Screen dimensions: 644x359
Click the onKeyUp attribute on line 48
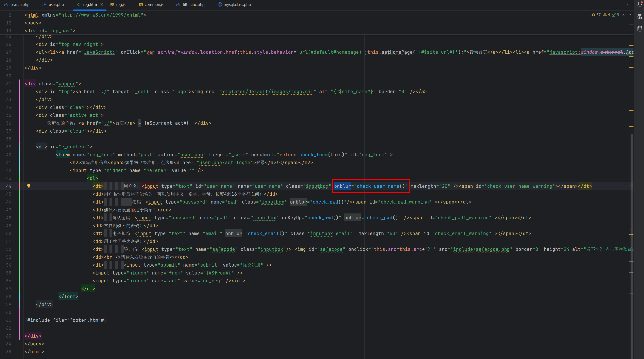coord(291,218)
